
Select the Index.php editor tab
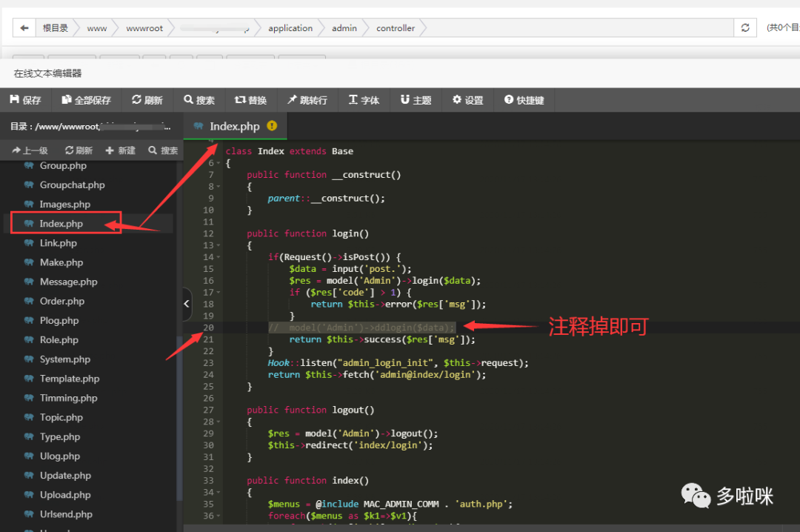tap(235, 126)
